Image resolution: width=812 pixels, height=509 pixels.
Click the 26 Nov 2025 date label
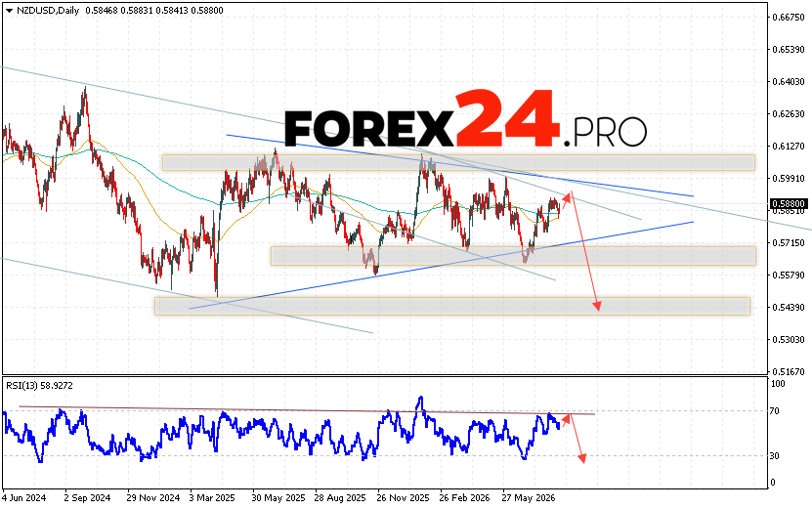(x=403, y=498)
